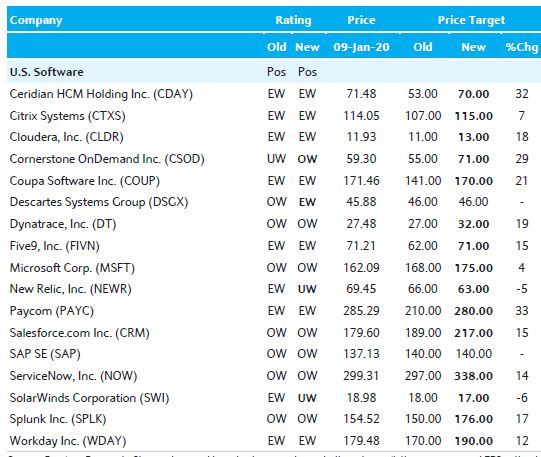Click Workday price 179.48
The image size is (541, 457).
click(361, 441)
